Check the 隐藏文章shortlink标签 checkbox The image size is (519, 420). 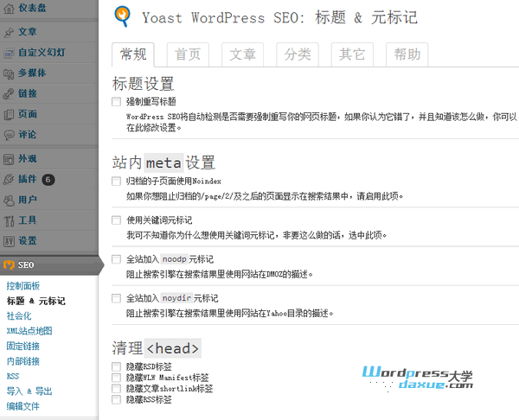(116, 389)
